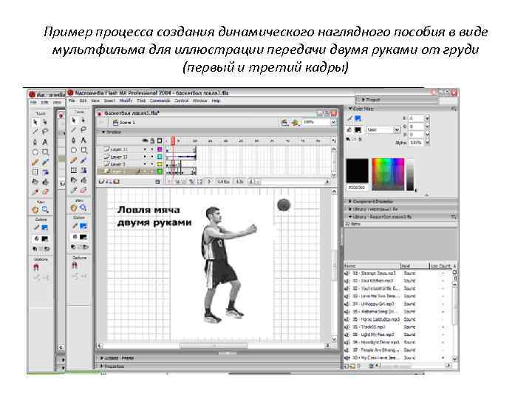Toggle outline color square of Layer 11
Screen dimensions: 532x399
point(160,149)
